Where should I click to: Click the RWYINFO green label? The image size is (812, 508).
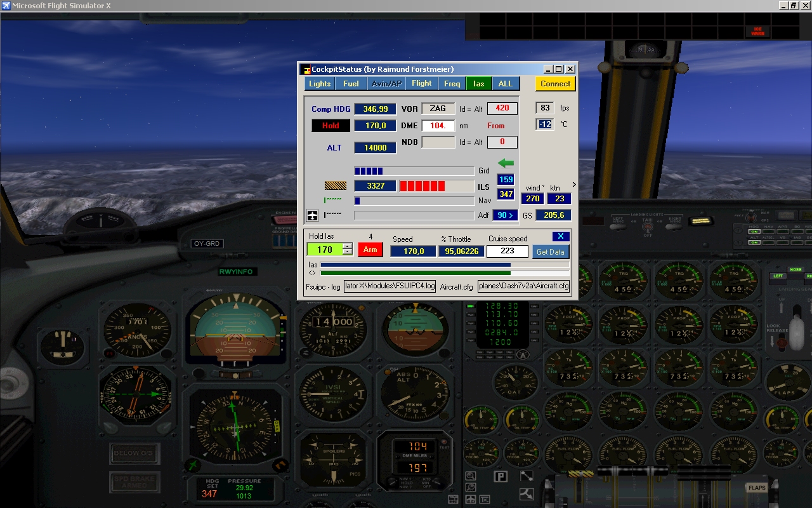pos(236,272)
